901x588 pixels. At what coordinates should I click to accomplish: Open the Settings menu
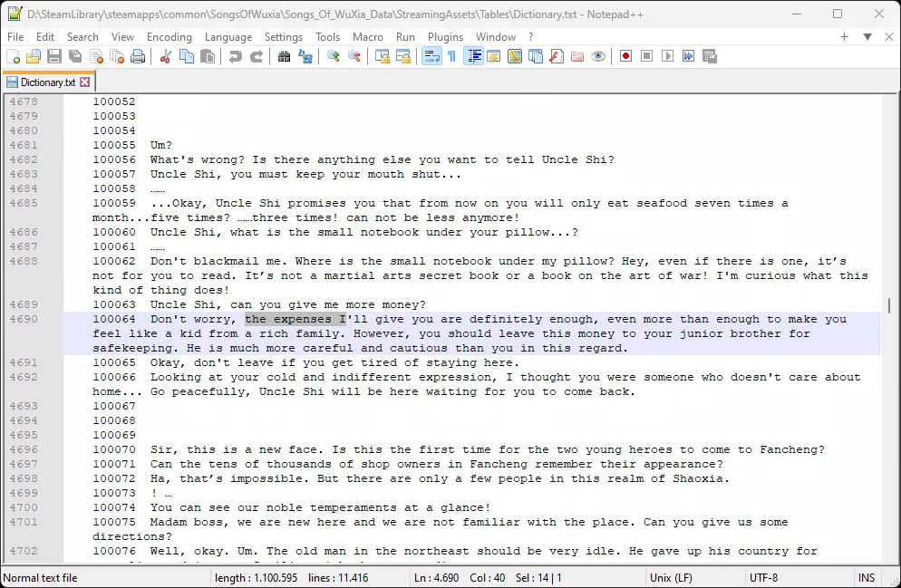point(284,37)
